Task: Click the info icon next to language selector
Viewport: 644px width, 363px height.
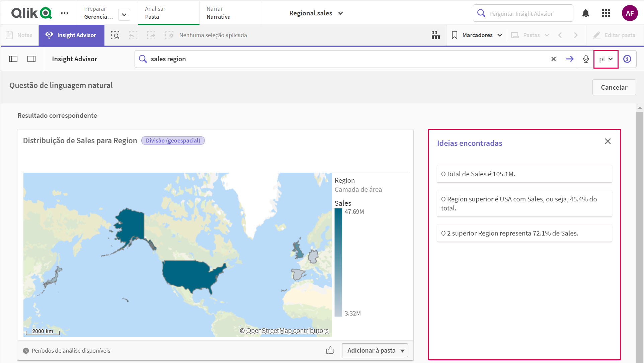Action: [x=627, y=59]
